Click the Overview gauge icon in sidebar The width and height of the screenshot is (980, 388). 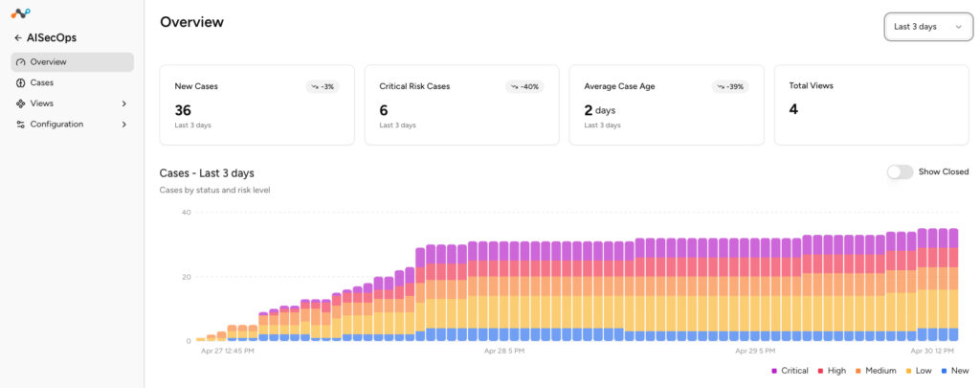point(21,62)
